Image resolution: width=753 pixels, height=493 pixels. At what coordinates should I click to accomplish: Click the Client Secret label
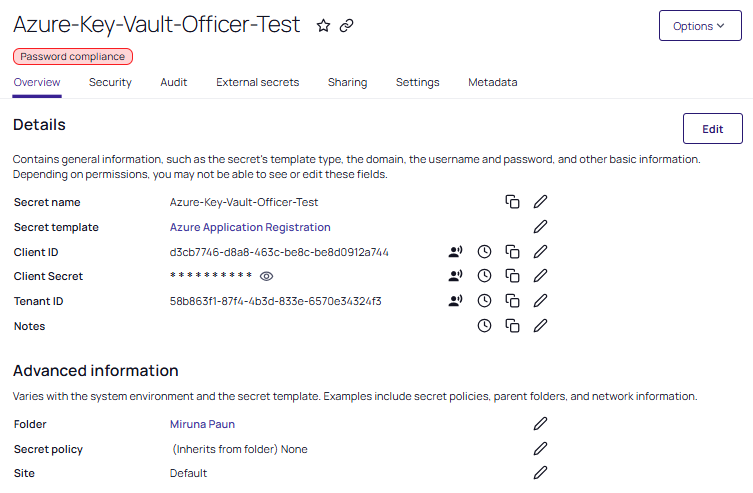pos(48,277)
